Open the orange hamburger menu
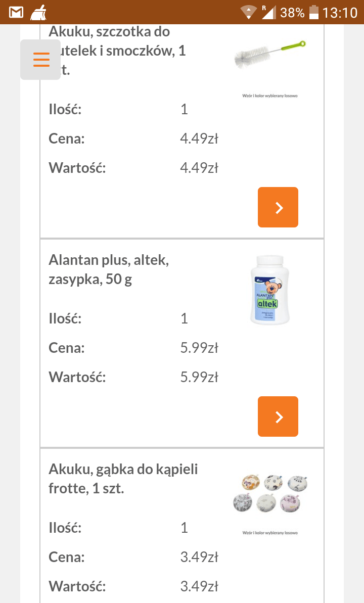364x603 pixels. point(41,60)
